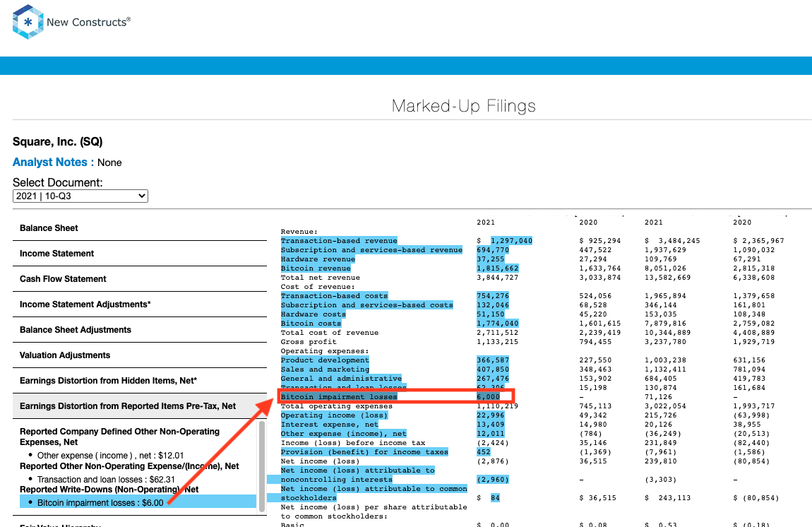Click the highlighted value 132,046

tap(492, 305)
